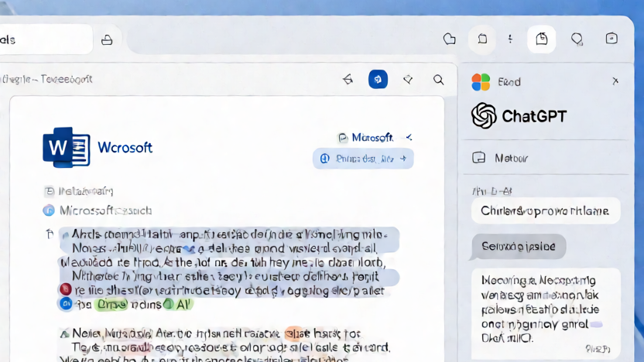Image resolution: width=644 pixels, height=362 pixels.
Task: Click the triangle icon at second paragraph start
Action: point(64,334)
